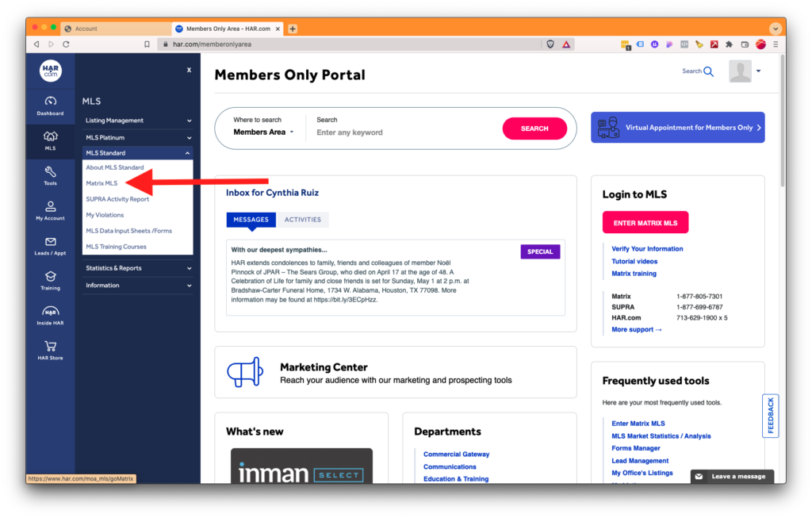The image size is (812, 518).
Task: Open Matrix training link
Action: (x=634, y=274)
